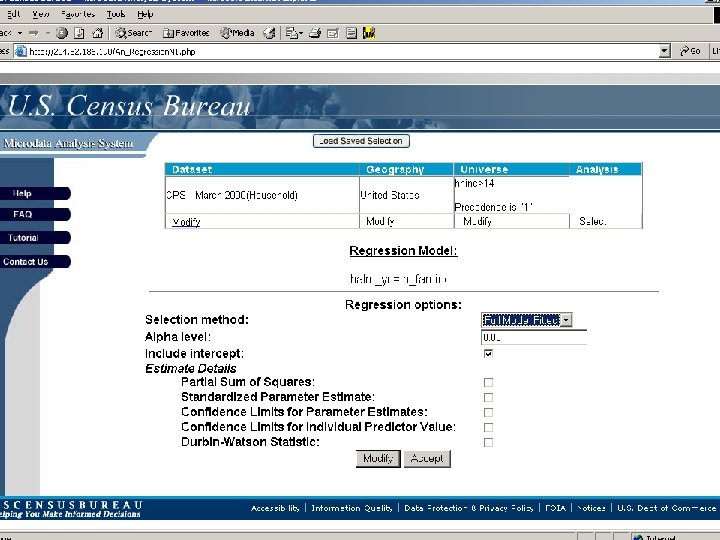Open the Search pane from toolbar
Screen dimensions: 720x540
click(133, 33)
